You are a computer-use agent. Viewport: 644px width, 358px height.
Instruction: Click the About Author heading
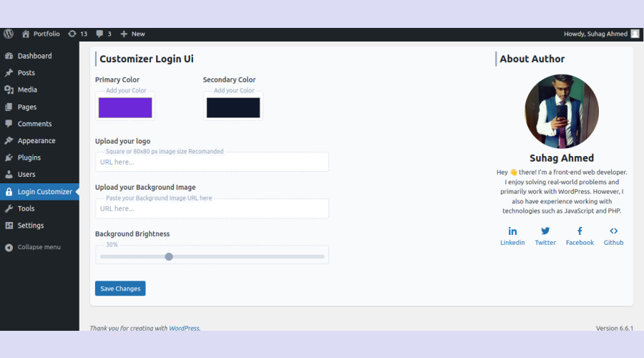(x=532, y=59)
